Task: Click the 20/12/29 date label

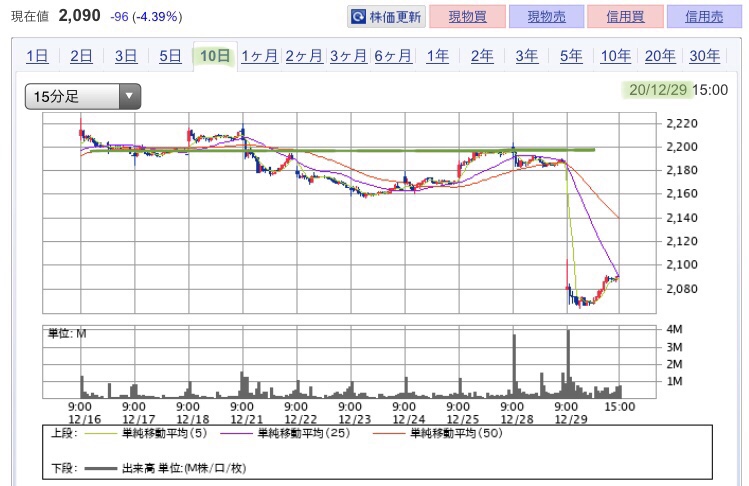Action: click(658, 90)
